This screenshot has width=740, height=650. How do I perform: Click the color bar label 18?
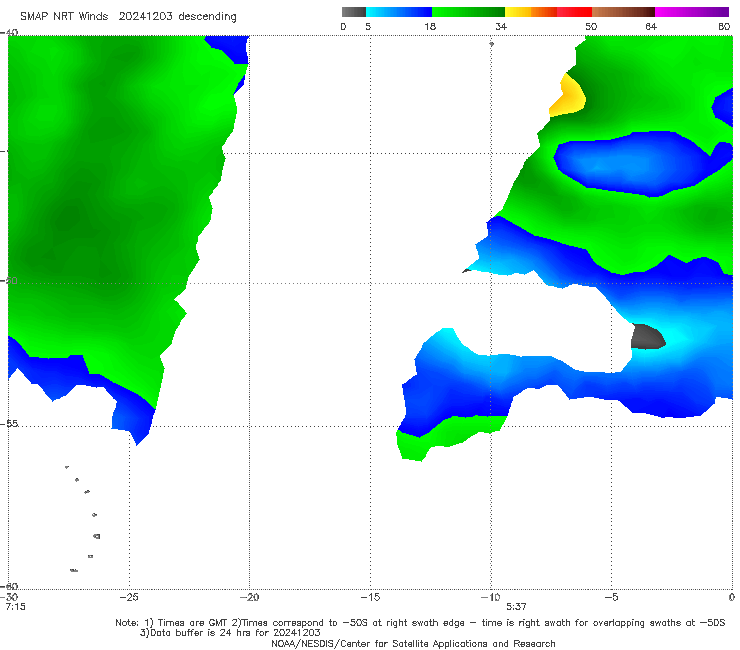[430, 26]
